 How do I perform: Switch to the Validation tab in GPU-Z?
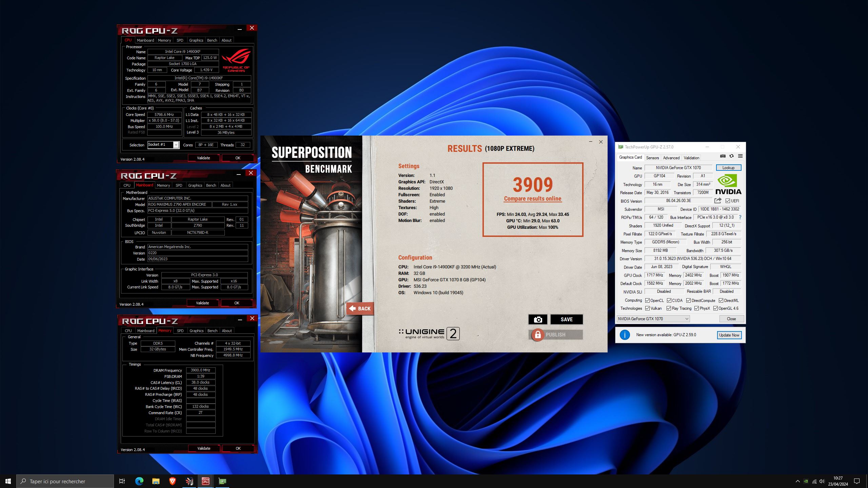[x=691, y=158]
